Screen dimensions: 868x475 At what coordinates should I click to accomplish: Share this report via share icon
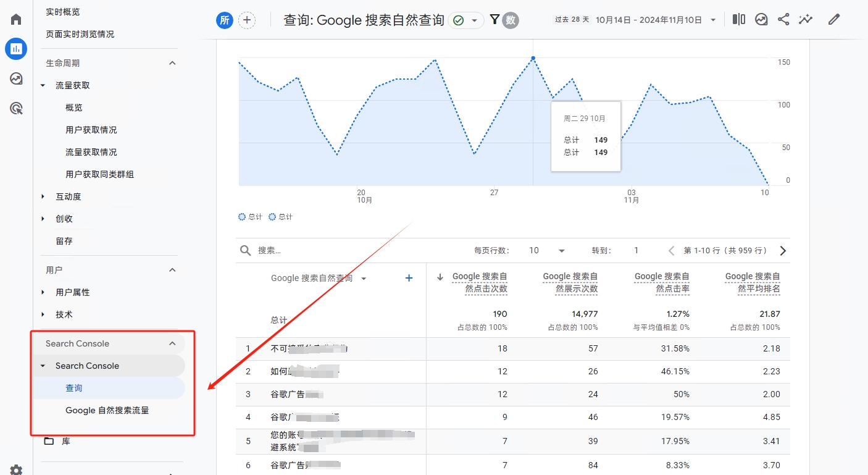coord(783,19)
